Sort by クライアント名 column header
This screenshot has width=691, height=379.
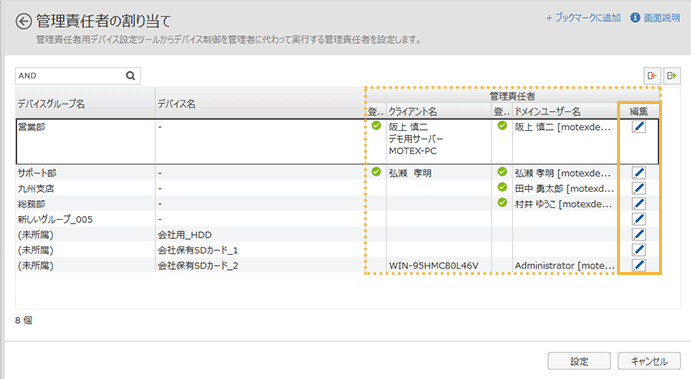click(x=438, y=111)
